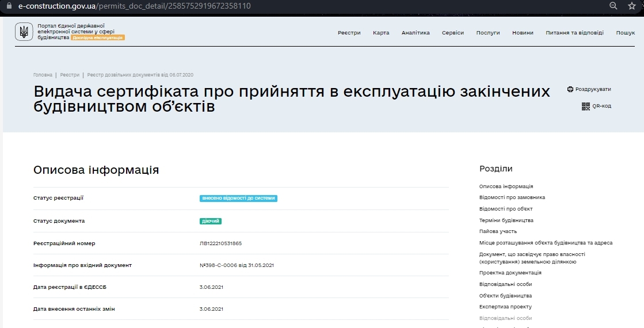Jump to Терміни будівництва section

tap(506, 220)
